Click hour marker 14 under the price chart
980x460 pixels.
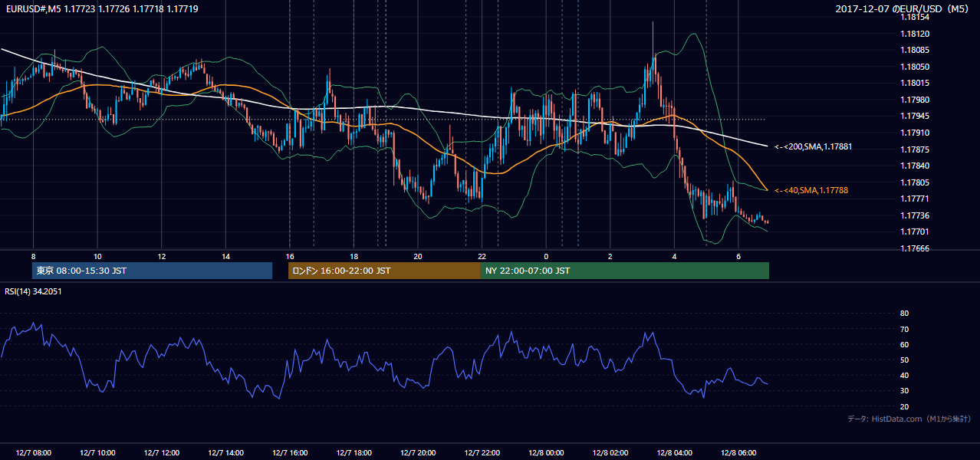pyautogui.click(x=225, y=256)
